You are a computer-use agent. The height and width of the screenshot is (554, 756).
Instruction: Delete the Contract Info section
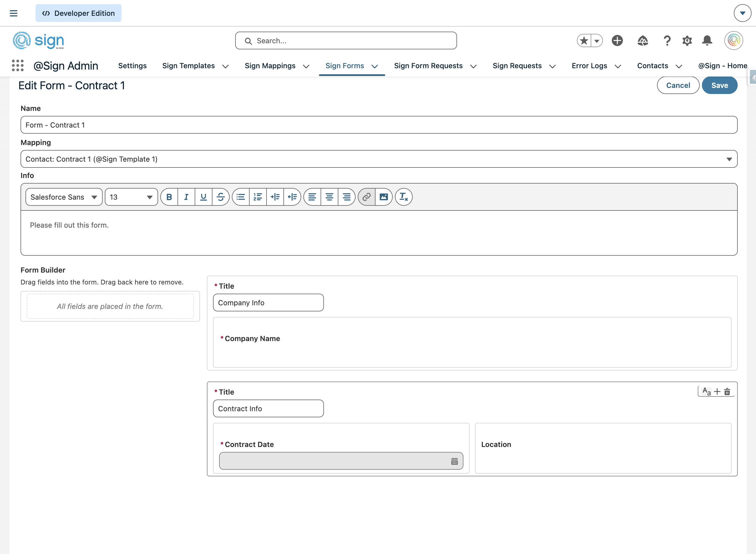(x=727, y=392)
